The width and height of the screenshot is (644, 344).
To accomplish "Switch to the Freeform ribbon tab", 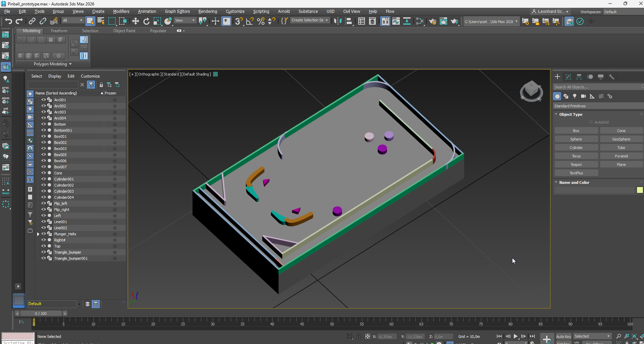I will point(59,30).
